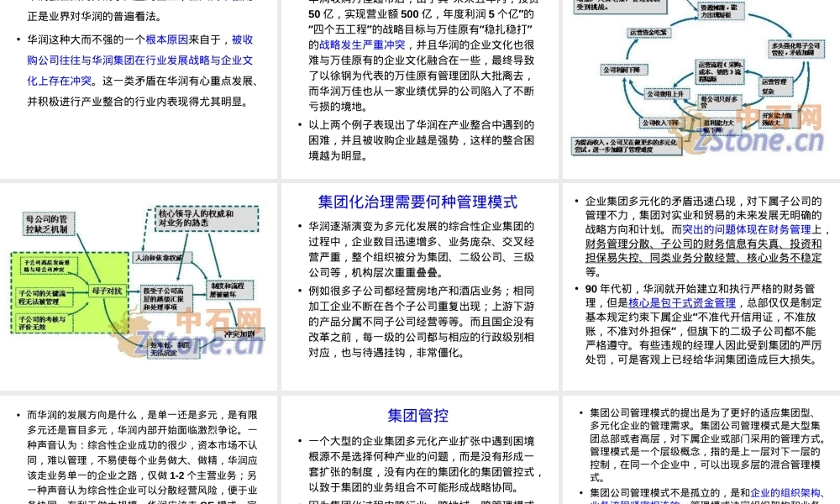The image size is (840, 504).
Task: Click the 母子对抗 diagram node
Action: 108,291
